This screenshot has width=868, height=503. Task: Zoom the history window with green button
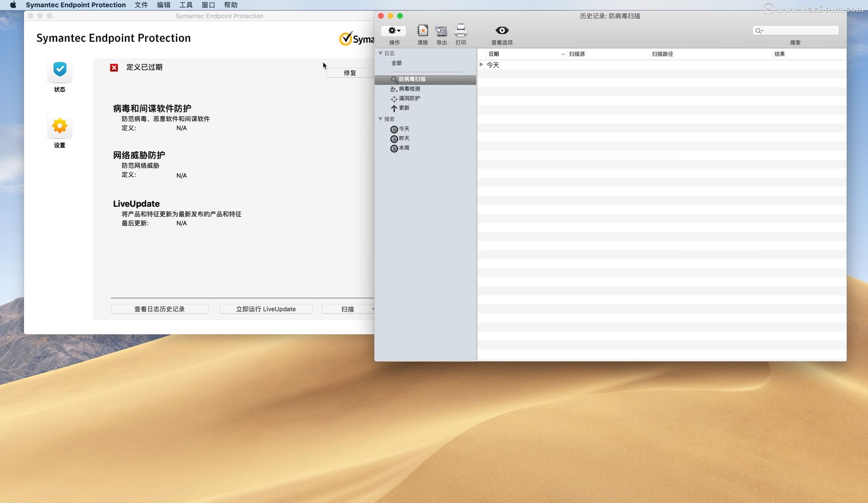coord(400,16)
